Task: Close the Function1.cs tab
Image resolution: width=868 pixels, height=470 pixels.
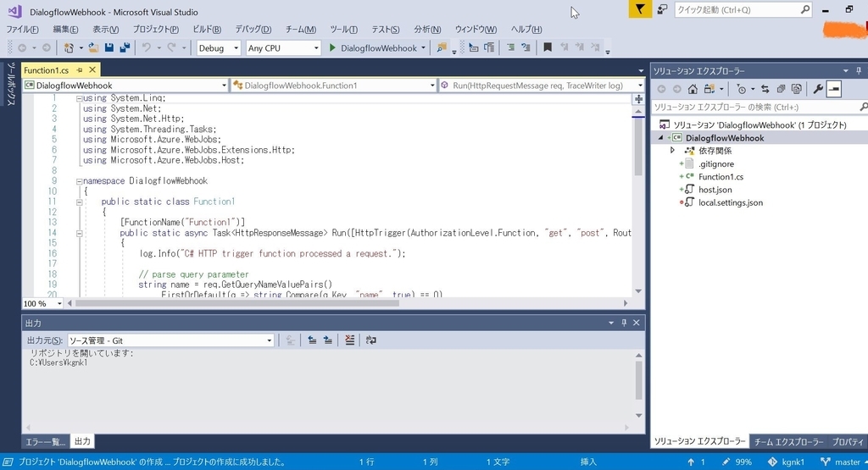Action: pyautogui.click(x=92, y=69)
